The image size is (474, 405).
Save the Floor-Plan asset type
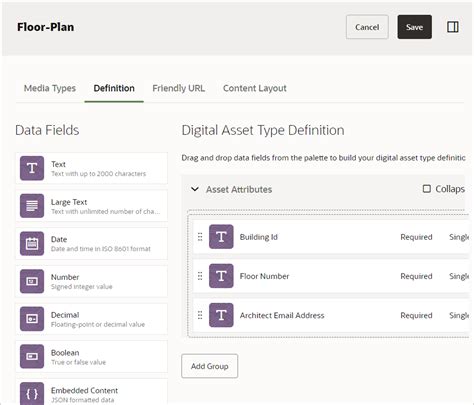(x=414, y=27)
